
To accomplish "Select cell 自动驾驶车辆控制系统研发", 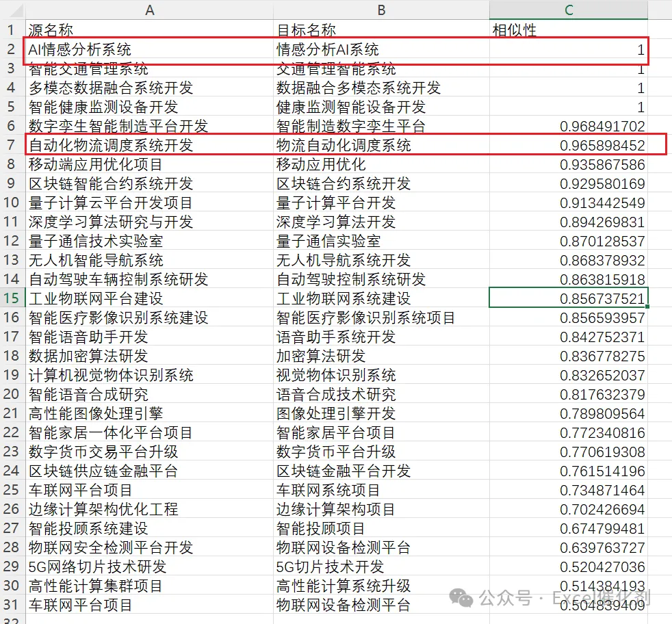I will [x=150, y=279].
